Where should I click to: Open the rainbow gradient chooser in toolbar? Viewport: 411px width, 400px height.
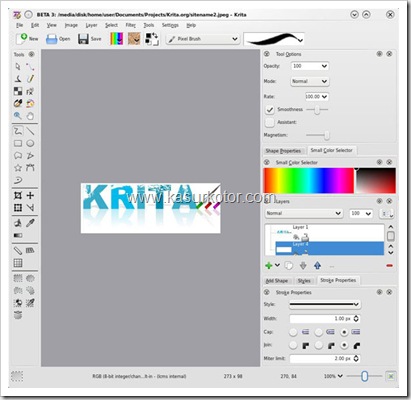click(x=117, y=39)
